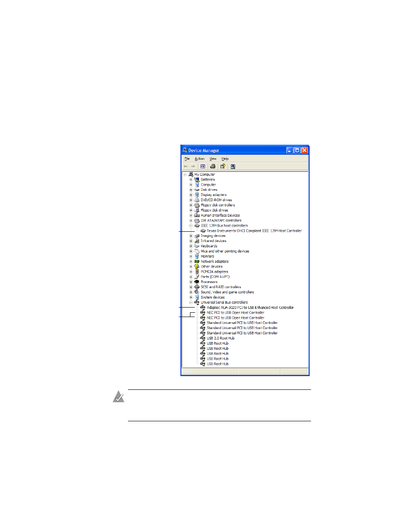
Task: Click the Batteries category icon
Action: (197, 180)
